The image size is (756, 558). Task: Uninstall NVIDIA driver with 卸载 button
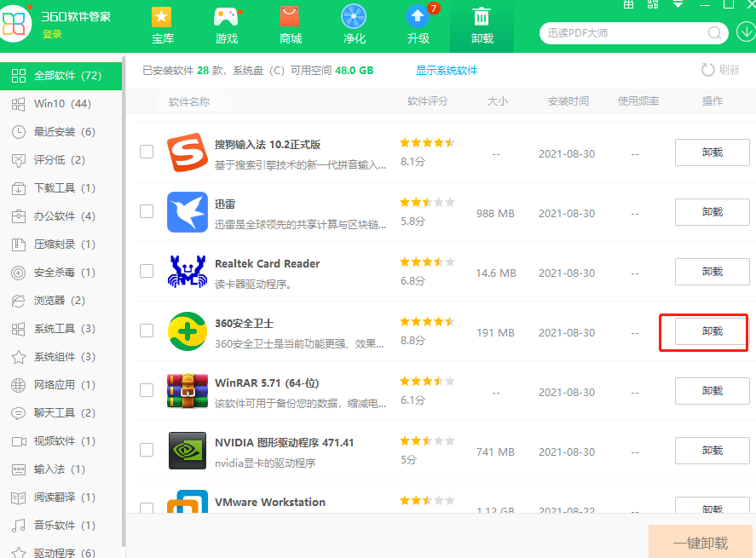713,451
